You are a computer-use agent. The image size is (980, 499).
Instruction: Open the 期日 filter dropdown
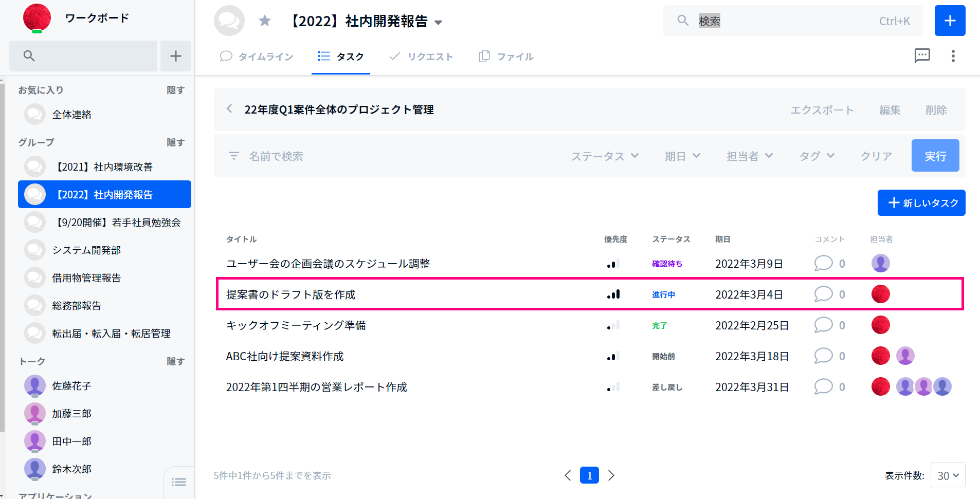pyautogui.click(x=682, y=156)
